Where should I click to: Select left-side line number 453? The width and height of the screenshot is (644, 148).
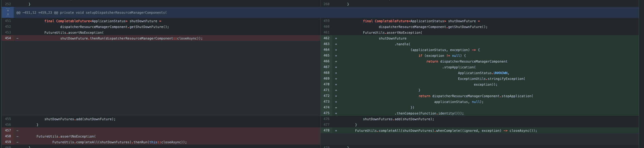[x=8, y=33]
